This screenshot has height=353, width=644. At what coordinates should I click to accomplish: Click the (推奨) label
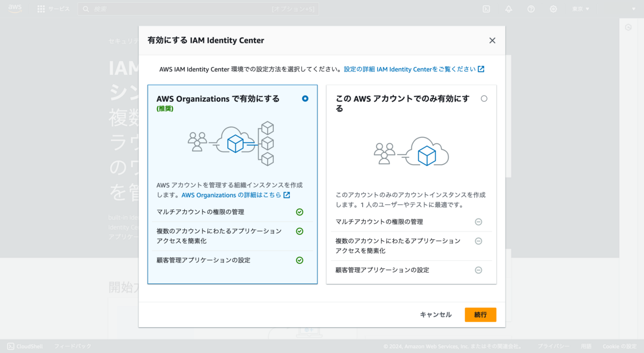pos(165,108)
